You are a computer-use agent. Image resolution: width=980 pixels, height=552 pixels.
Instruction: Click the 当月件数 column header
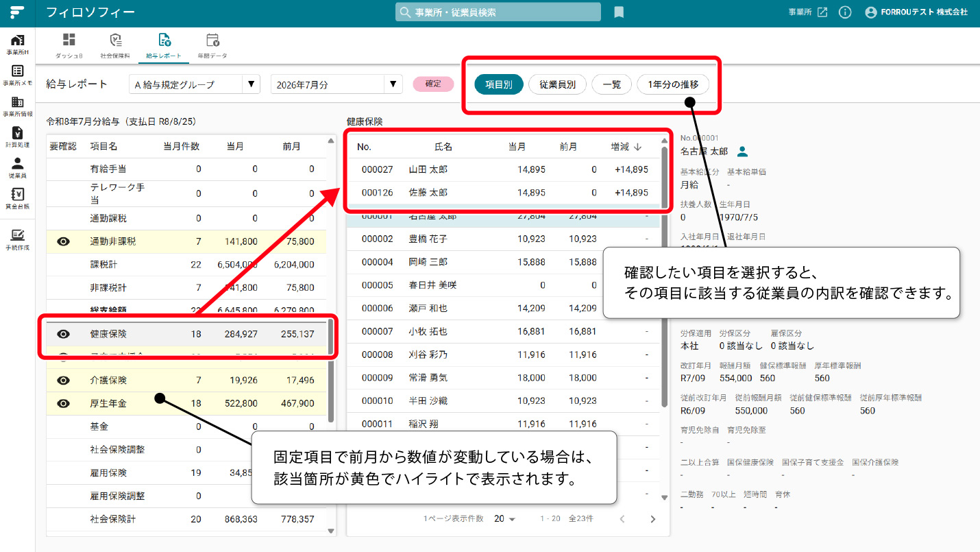[181, 146]
